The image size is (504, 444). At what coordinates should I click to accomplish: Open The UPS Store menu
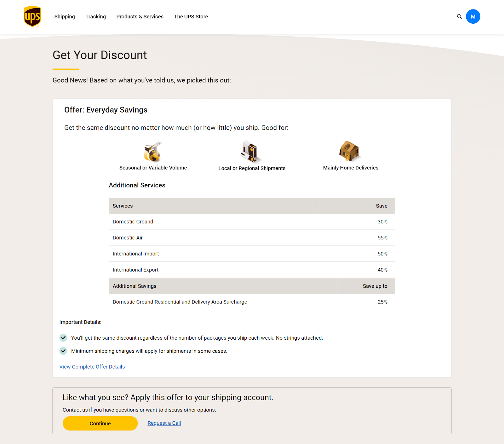click(191, 16)
